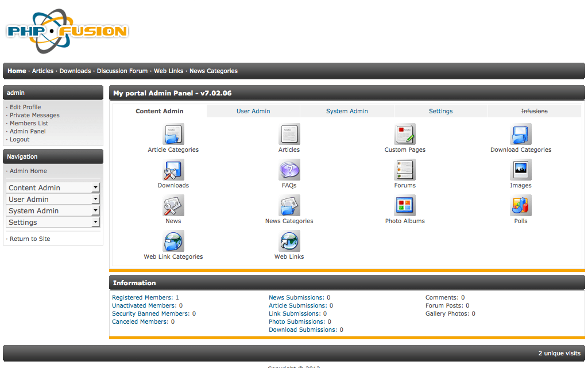
Task: Select the Photo Albums icon
Action: 405,205
